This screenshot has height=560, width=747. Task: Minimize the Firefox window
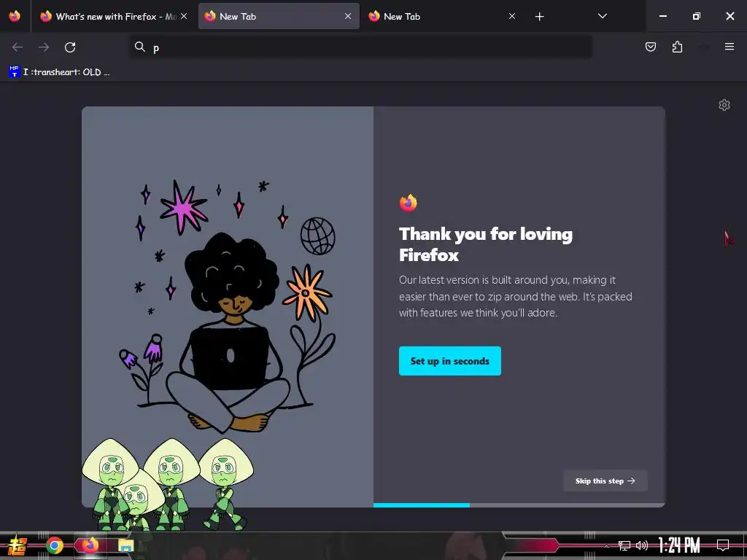pyautogui.click(x=662, y=16)
